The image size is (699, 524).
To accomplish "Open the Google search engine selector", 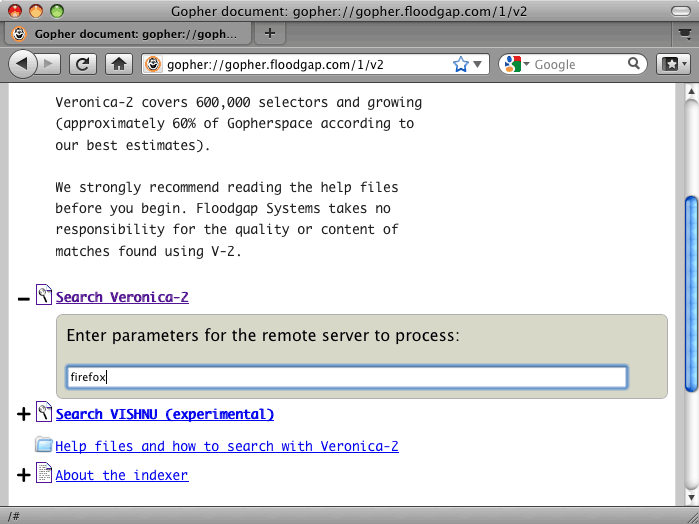I will 516,64.
